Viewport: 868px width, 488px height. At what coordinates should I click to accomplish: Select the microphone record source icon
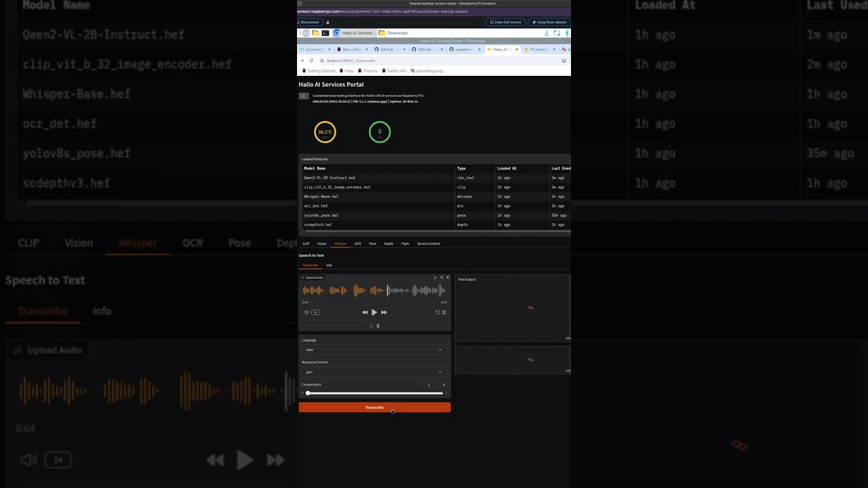coord(378,326)
